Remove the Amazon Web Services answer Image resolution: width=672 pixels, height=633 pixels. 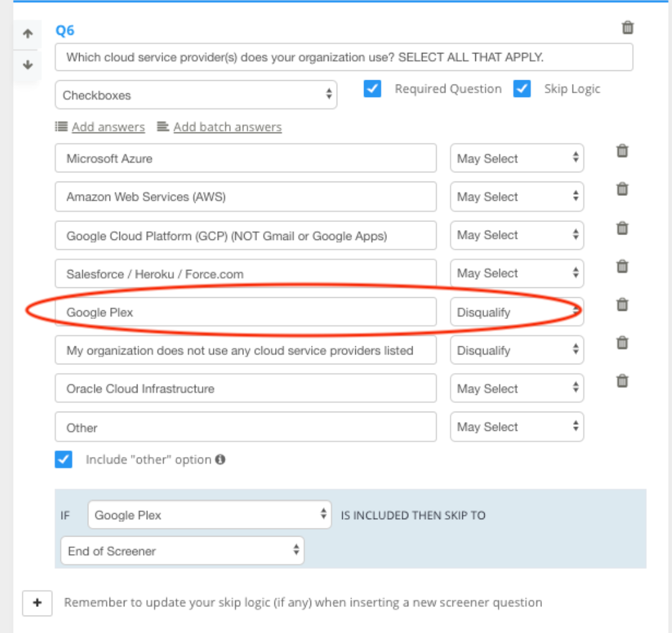622,190
